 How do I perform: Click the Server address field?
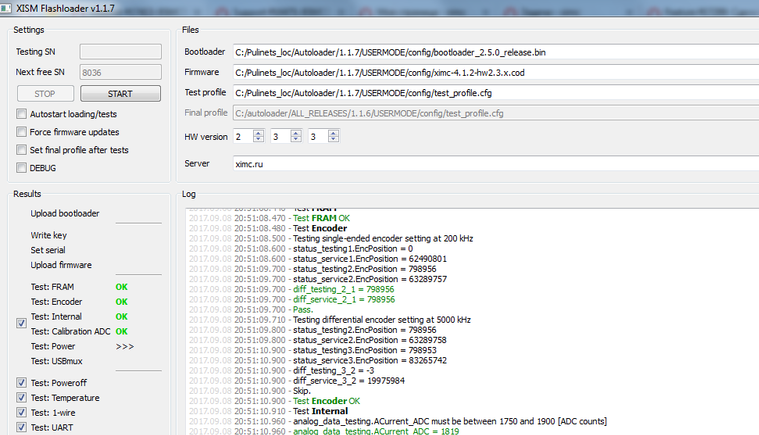(496, 164)
